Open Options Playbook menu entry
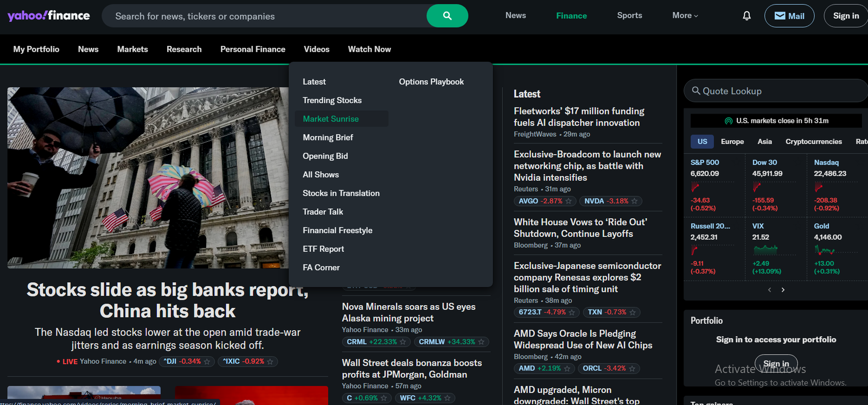Screen dimensions: 868x405 click(x=431, y=82)
